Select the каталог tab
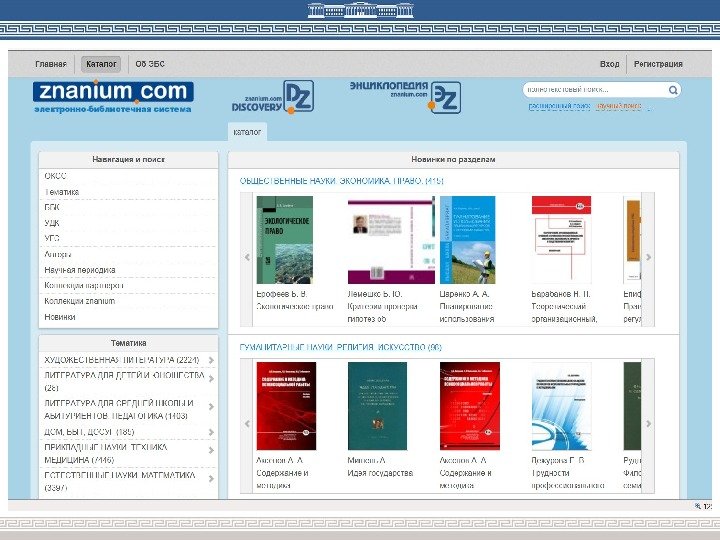The image size is (720, 540). pyautogui.click(x=247, y=132)
